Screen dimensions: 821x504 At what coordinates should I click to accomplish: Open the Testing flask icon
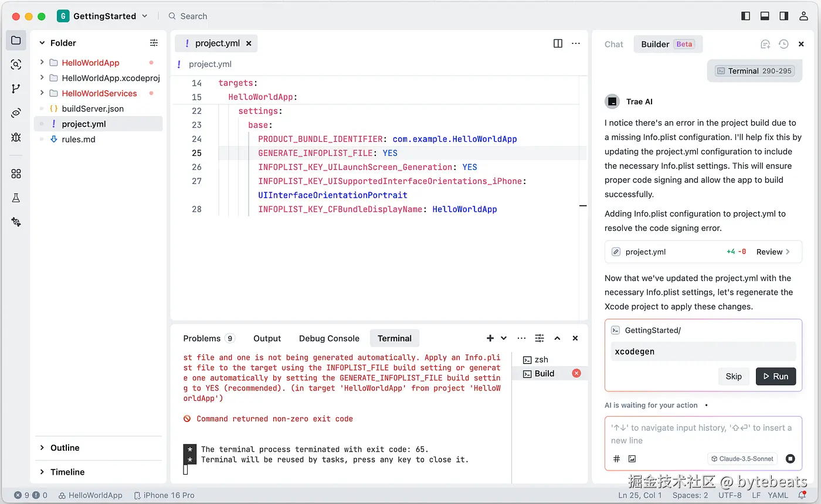(x=16, y=198)
